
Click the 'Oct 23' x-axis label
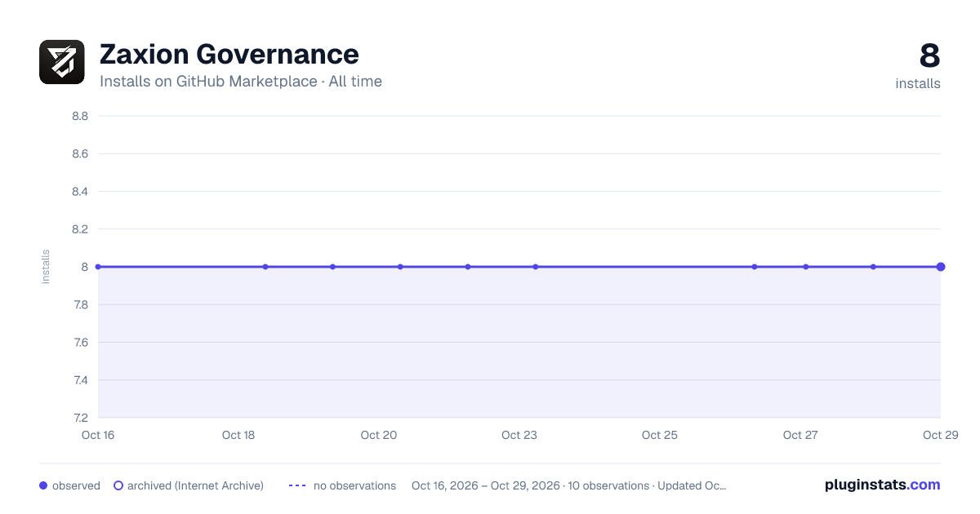click(519, 435)
